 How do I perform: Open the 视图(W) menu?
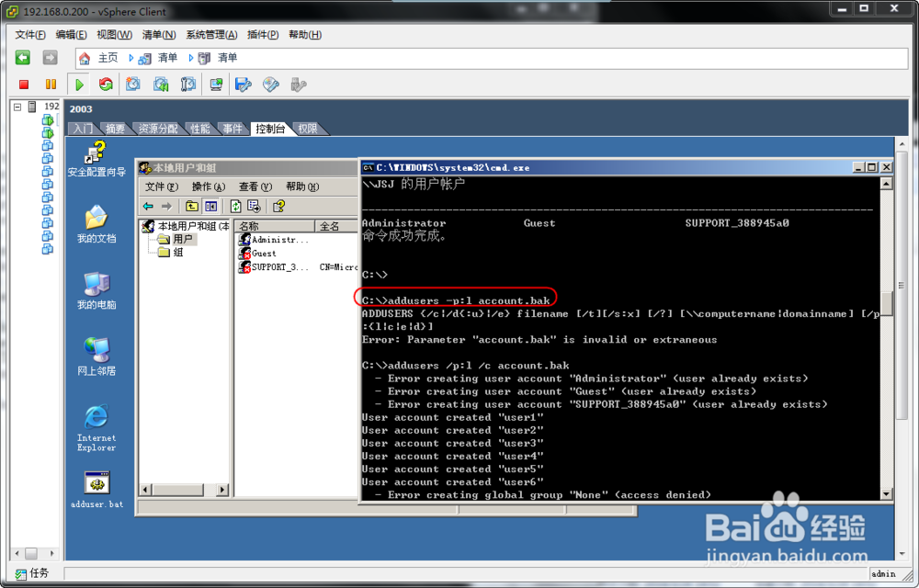tap(114, 35)
